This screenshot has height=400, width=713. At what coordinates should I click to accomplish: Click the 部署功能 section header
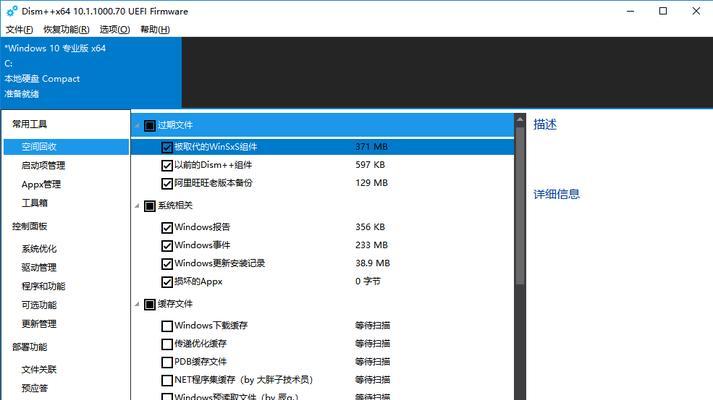point(30,347)
